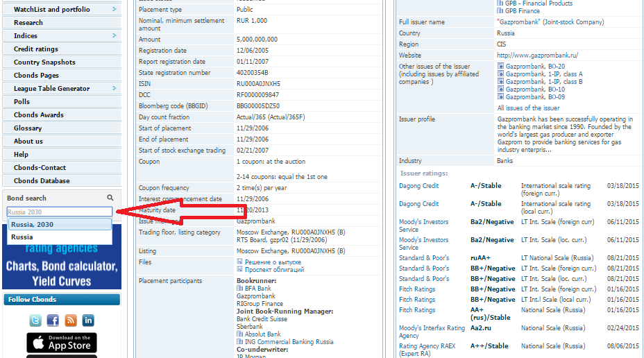The width and height of the screenshot is (644, 358).
Task: Expand the WatchList and portfolio menu arrow
Action: [x=115, y=10]
